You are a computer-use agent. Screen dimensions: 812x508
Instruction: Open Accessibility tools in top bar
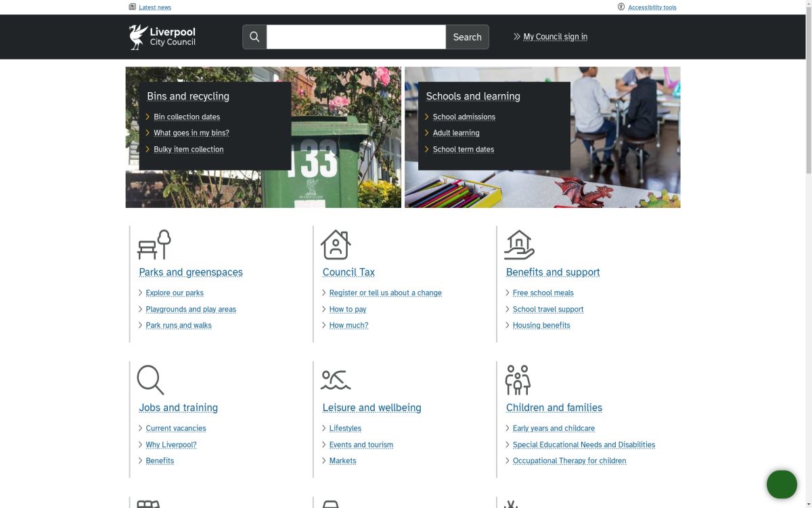pyautogui.click(x=652, y=7)
